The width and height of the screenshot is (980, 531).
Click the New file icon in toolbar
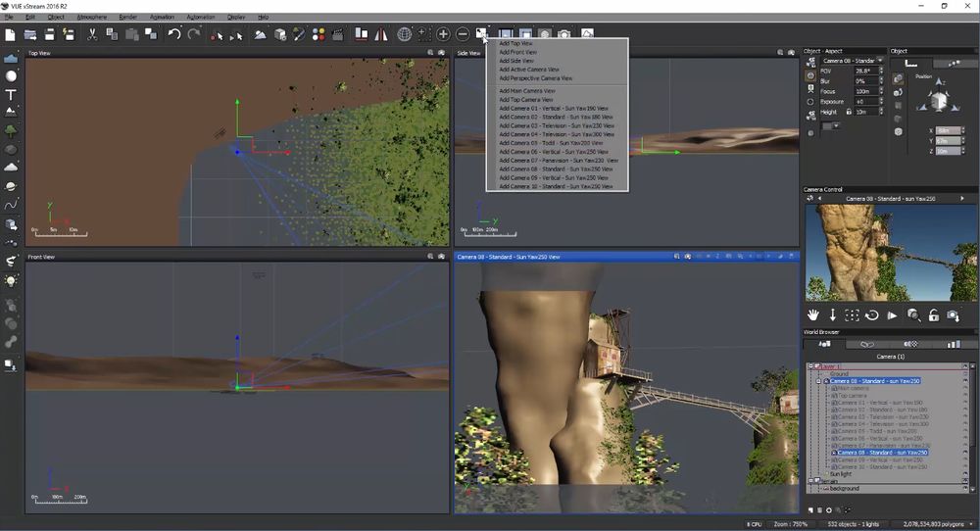pos(10,34)
